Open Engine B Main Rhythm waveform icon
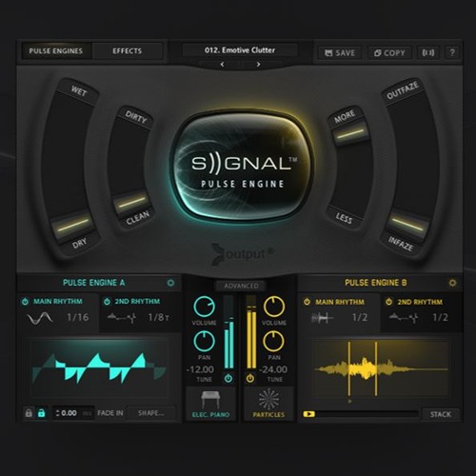The width and height of the screenshot is (476, 476). pos(322,318)
